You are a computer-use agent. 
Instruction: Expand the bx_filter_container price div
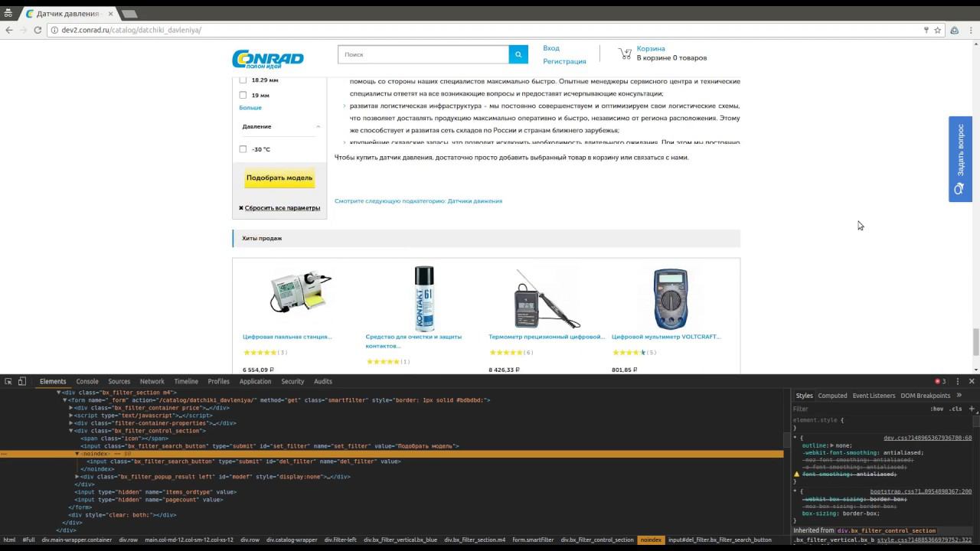tap(71, 408)
